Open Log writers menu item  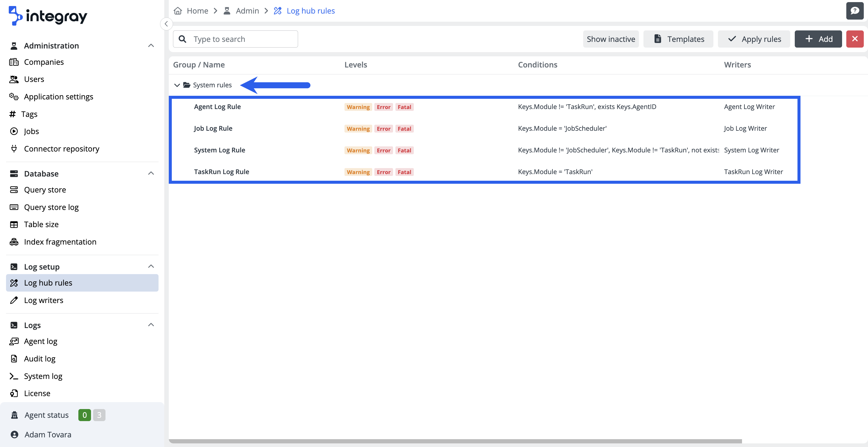pos(43,300)
